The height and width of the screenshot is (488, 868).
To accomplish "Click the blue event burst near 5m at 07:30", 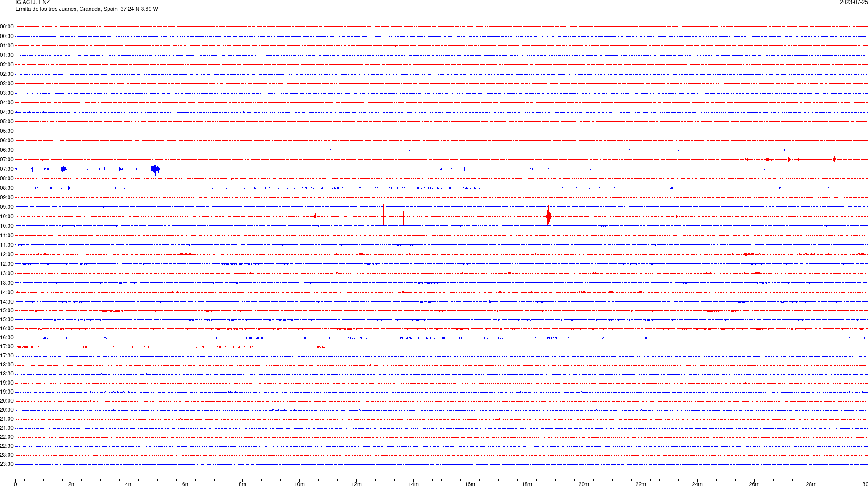I will tap(155, 169).
